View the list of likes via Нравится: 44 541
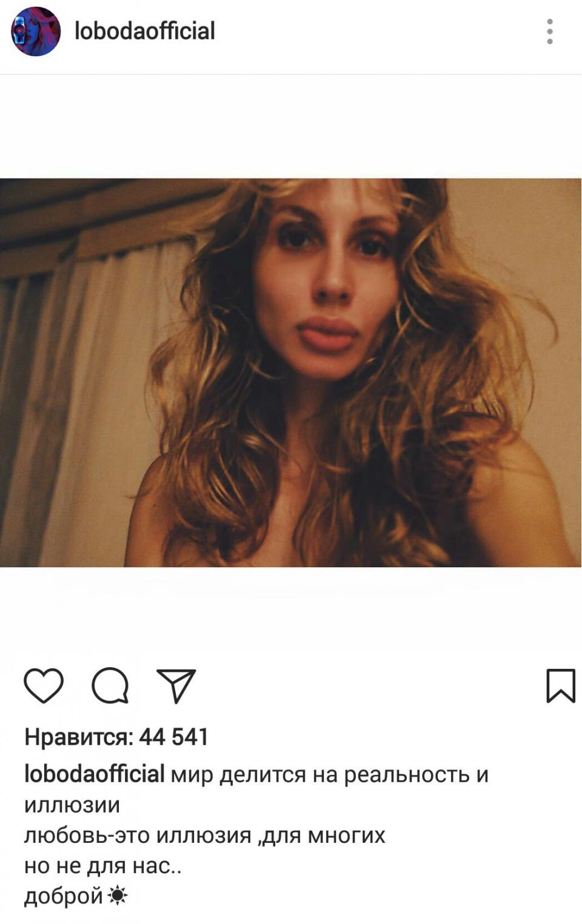582x924 pixels. tap(116, 737)
